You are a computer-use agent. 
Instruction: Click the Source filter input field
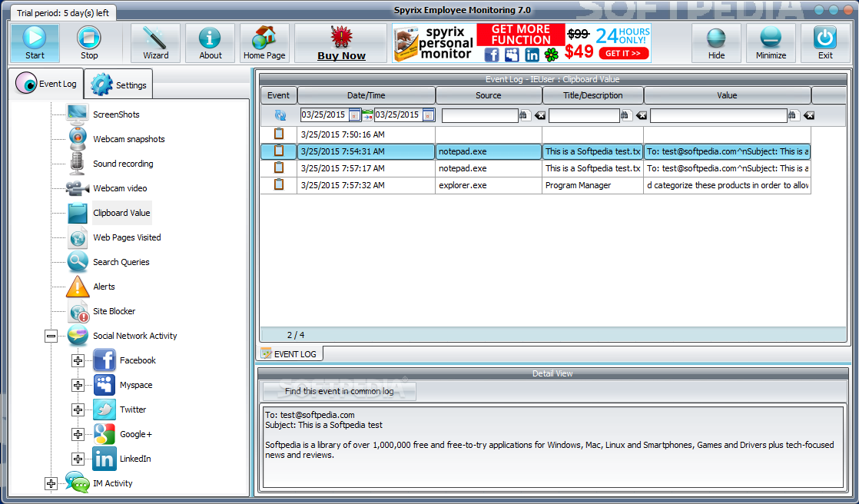479,115
